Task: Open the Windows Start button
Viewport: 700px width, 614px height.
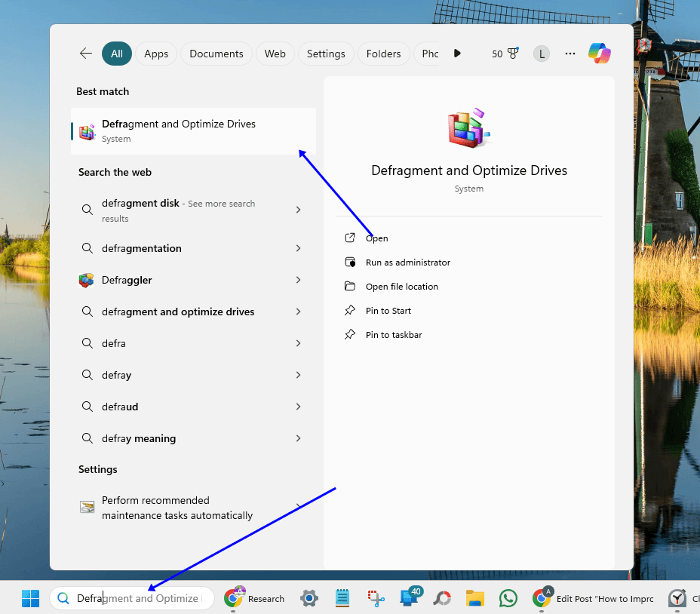Action: click(x=30, y=598)
